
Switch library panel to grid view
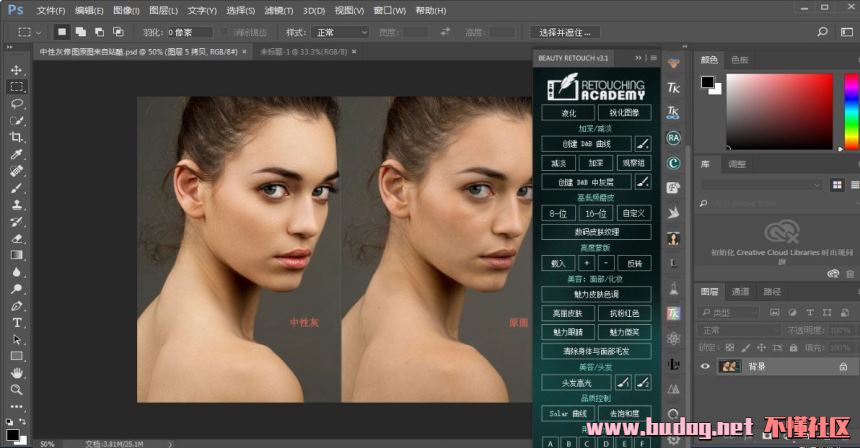(836, 184)
